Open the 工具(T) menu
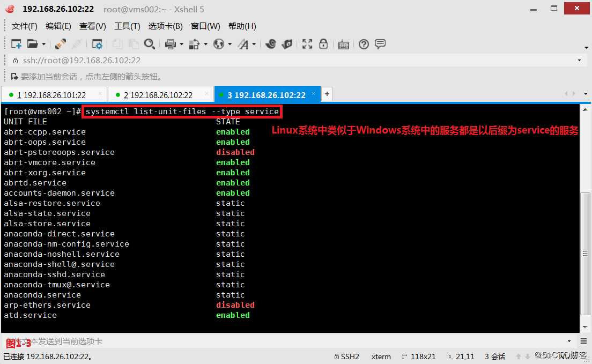Image resolution: width=592 pixels, height=364 pixels. 127,26
